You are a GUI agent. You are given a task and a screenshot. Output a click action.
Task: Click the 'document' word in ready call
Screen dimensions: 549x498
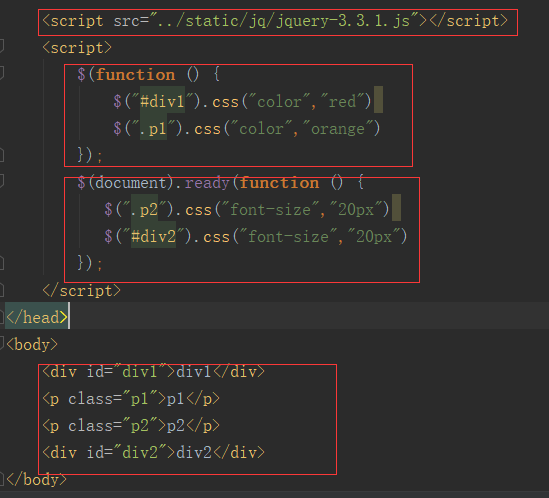tap(130, 183)
